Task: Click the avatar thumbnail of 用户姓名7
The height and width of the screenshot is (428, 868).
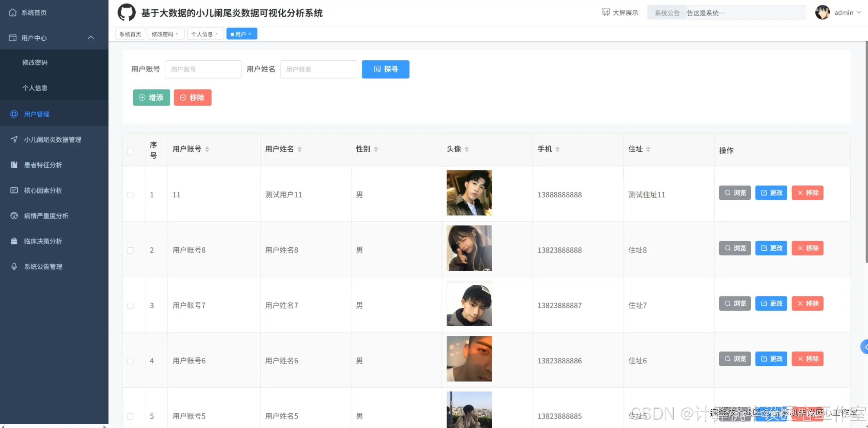Action: (x=469, y=304)
